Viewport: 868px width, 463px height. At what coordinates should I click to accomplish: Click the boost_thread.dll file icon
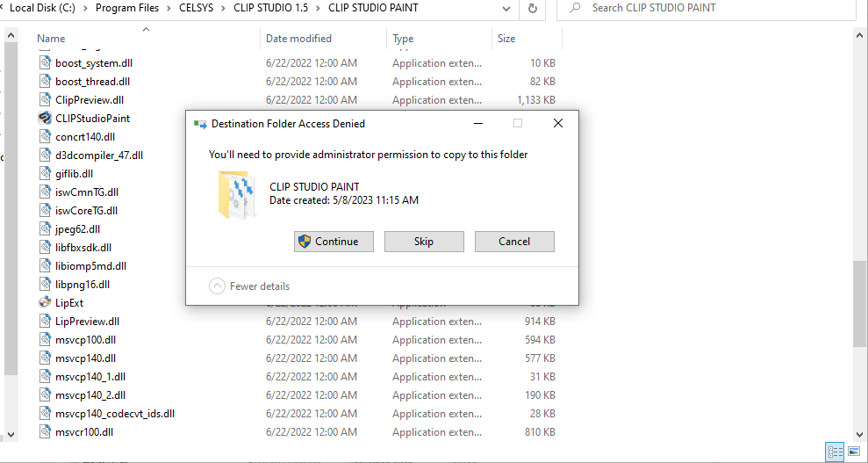(x=45, y=81)
